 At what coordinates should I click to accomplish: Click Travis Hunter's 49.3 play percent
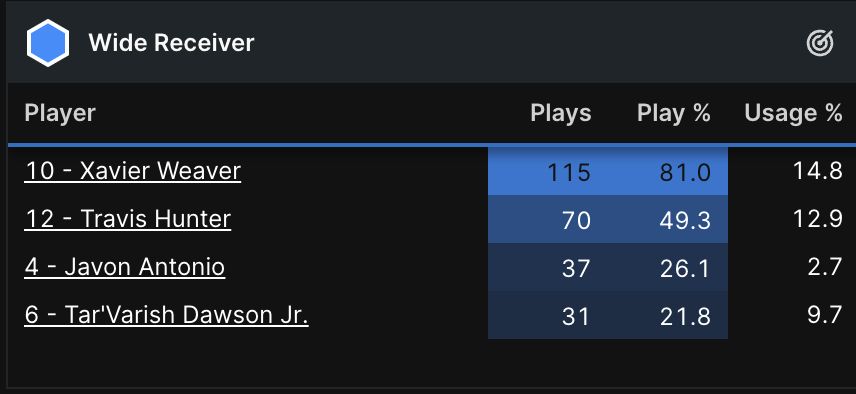click(x=668, y=219)
